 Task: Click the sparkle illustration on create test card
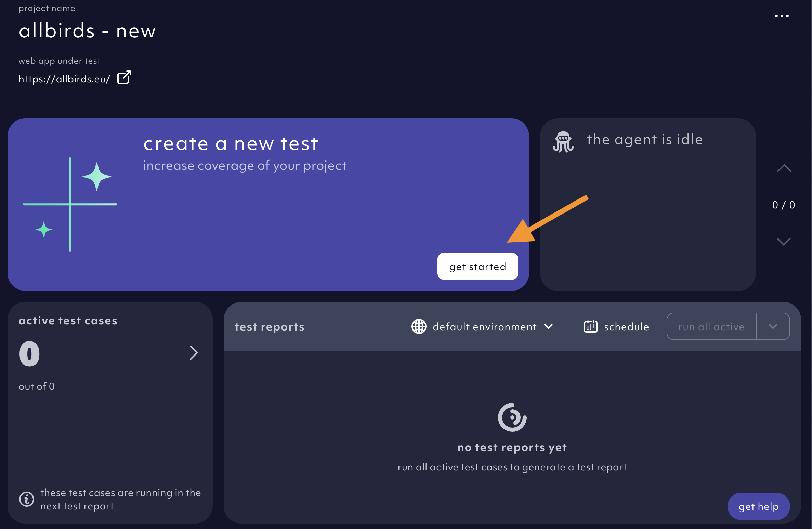pyautogui.click(x=70, y=205)
